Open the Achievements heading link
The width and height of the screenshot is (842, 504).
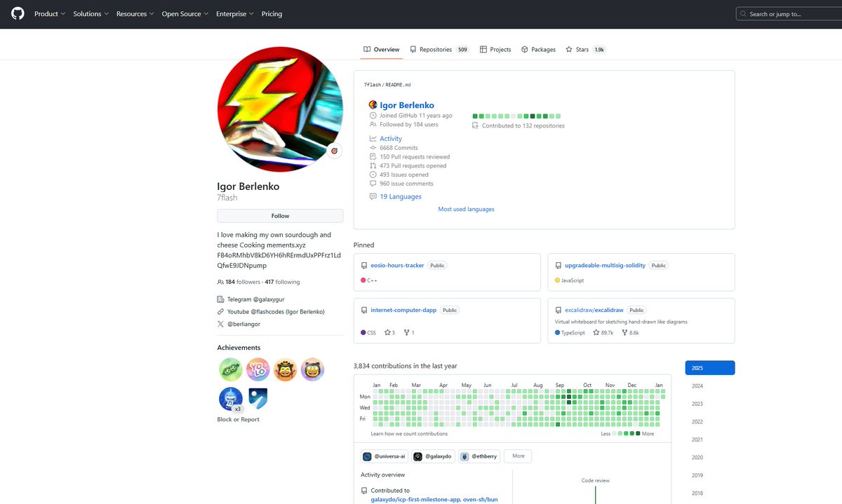[x=239, y=348]
